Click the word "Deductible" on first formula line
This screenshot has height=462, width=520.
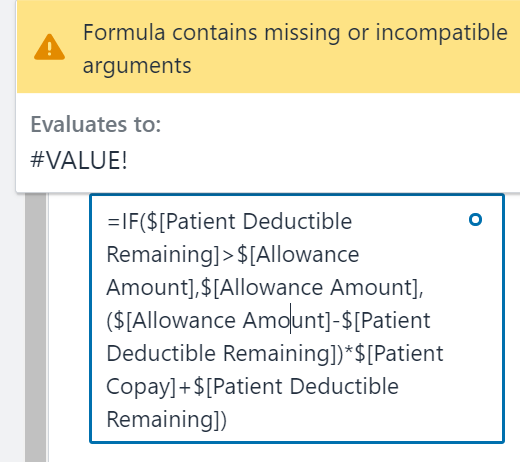[x=297, y=221]
